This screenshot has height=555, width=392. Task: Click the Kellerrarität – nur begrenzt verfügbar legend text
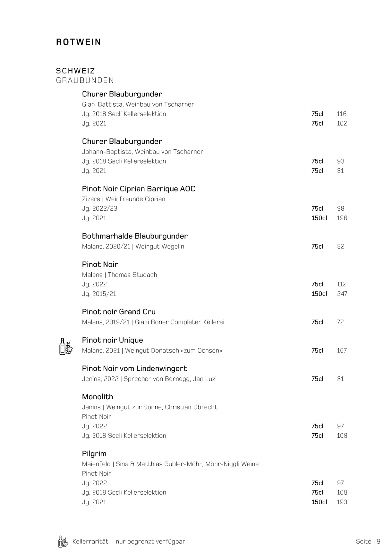(x=129, y=542)
